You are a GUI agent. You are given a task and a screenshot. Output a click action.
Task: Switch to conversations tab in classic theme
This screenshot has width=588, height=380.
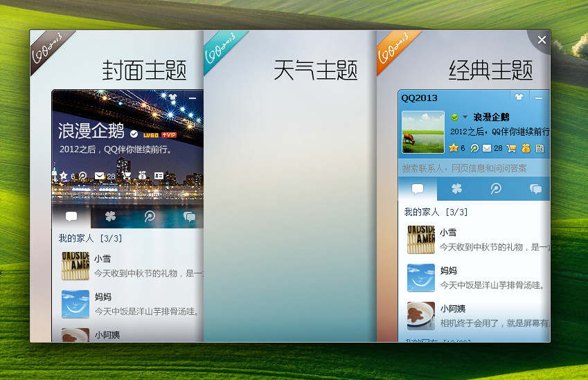(418, 188)
